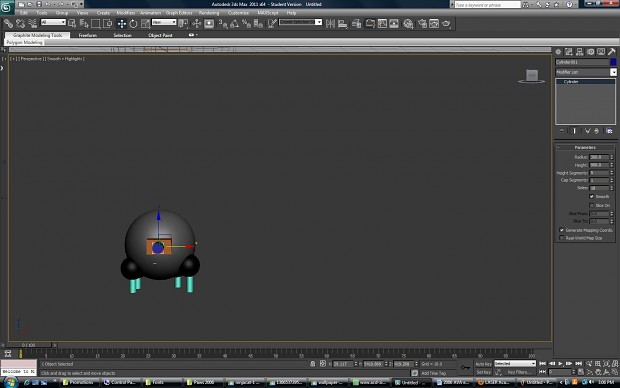Switch to the Motion command panel

590,52
